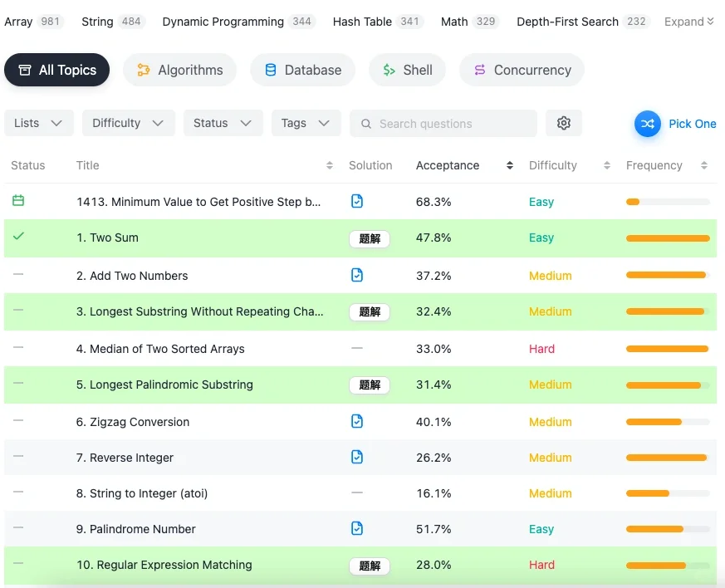Viewport: 725px width, 588px height.
Task: Click frequency bar for Two Sum
Action: pyautogui.click(x=668, y=238)
